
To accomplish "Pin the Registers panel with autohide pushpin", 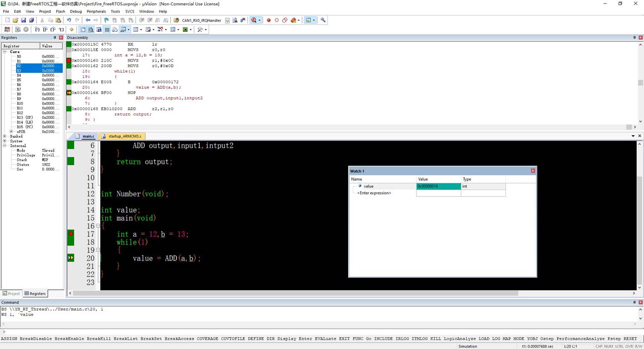I will (x=55, y=38).
